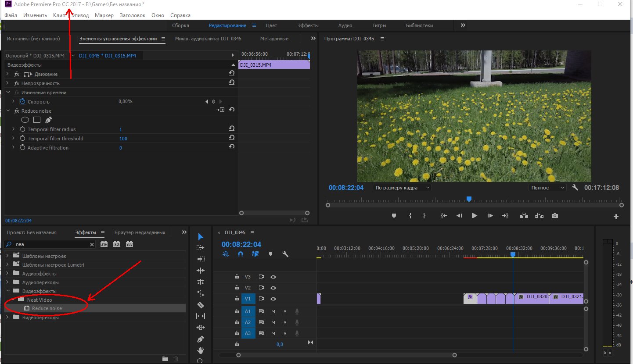The width and height of the screenshot is (633, 364).
Task: Step forward one frame
Action: (490, 216)
